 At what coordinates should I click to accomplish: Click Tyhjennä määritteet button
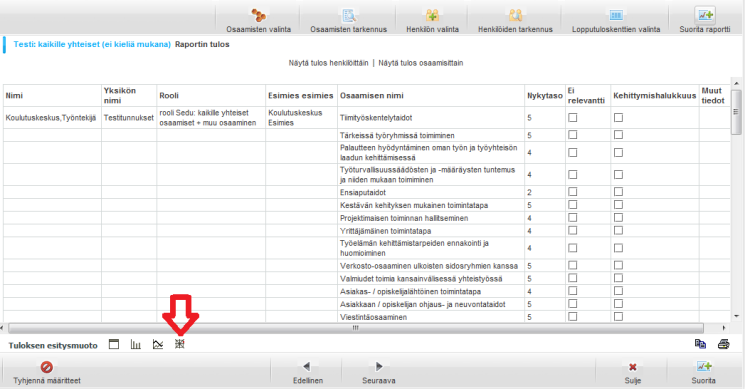click(47, 372)
